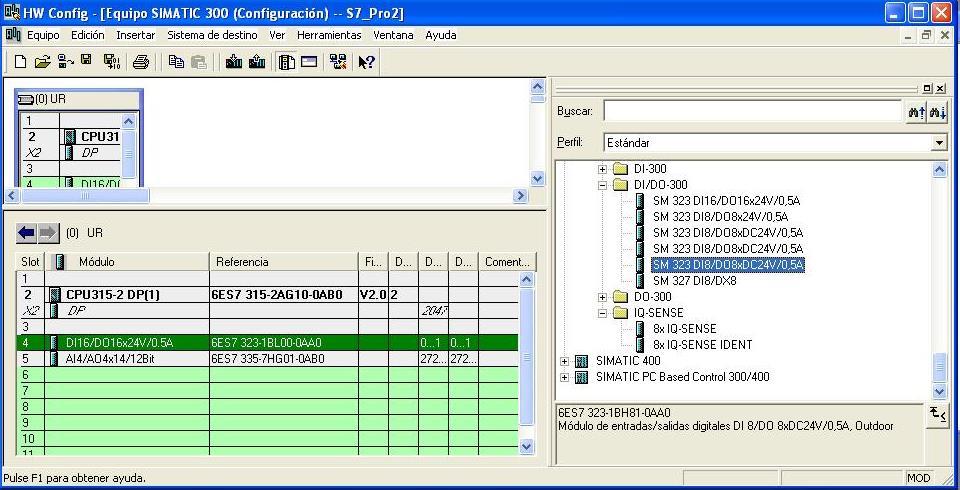Upload configuration from module icon

(x=257, y=62)
